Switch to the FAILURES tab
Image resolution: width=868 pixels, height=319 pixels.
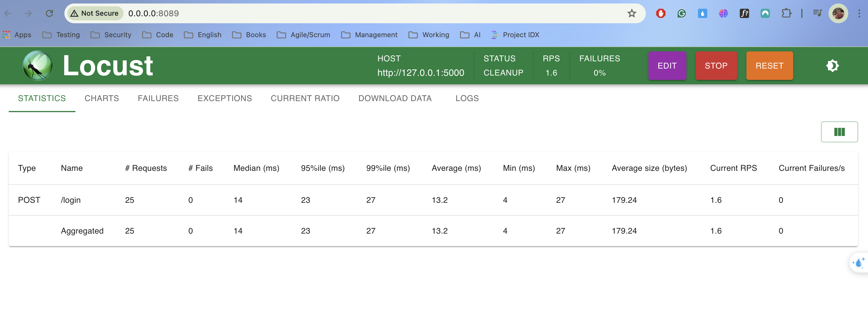tap(158, 98)
